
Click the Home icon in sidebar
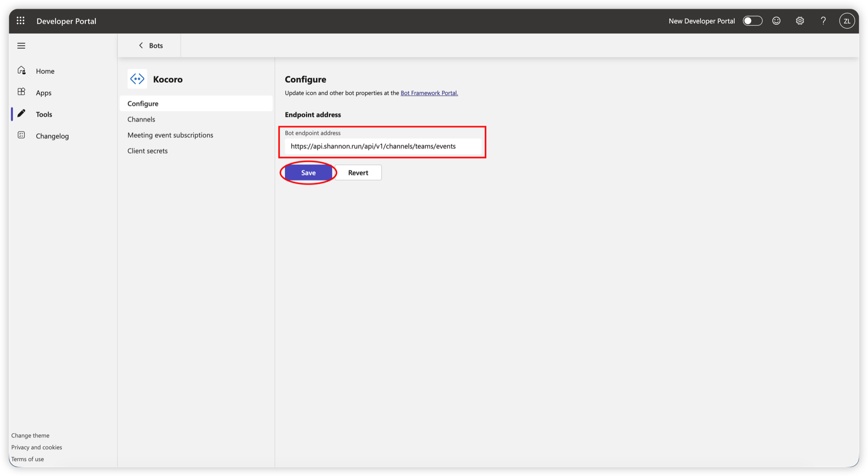(21, 70)
